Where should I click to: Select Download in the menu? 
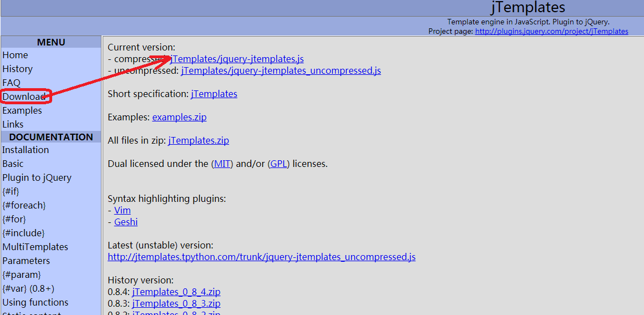coord(24,96)
